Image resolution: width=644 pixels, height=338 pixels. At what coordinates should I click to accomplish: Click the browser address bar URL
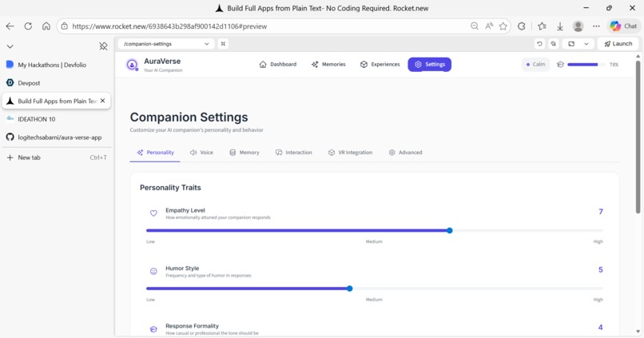[x=169, y=26]
